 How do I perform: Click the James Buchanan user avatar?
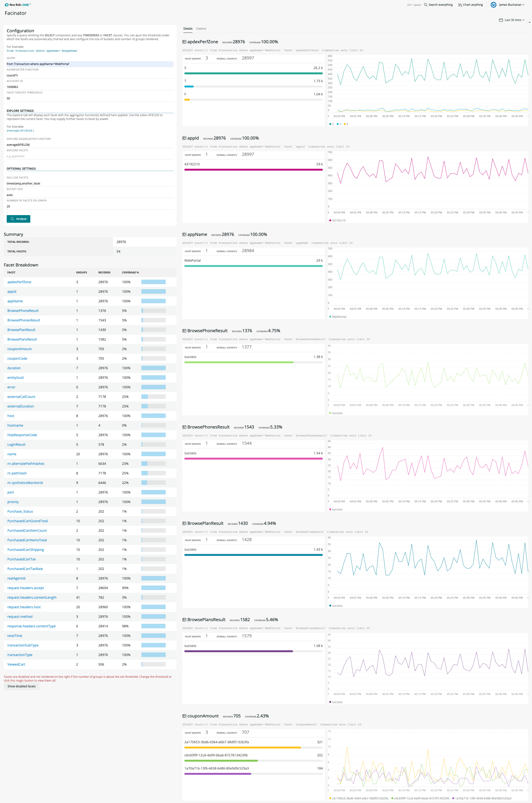[493, 5]
